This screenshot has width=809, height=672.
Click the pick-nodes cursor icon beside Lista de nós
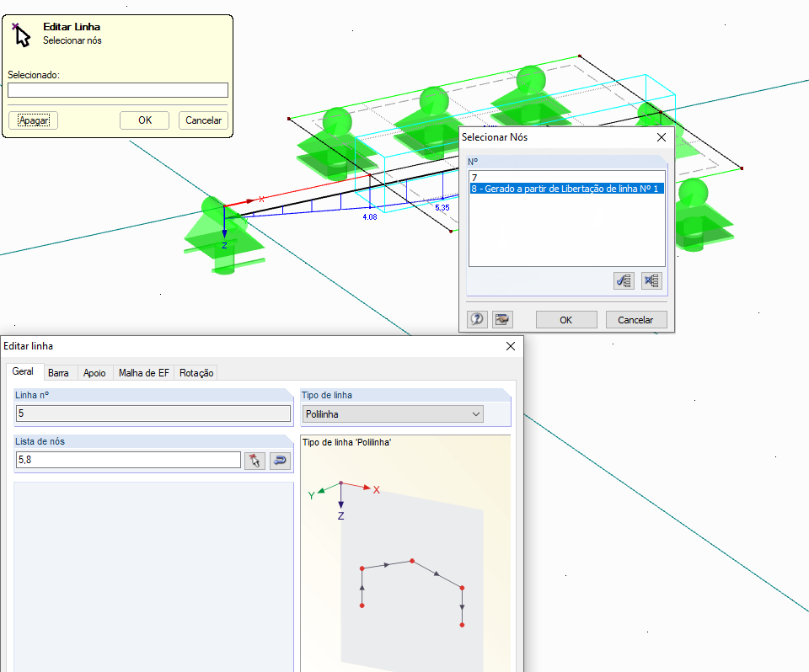[254, 461]
